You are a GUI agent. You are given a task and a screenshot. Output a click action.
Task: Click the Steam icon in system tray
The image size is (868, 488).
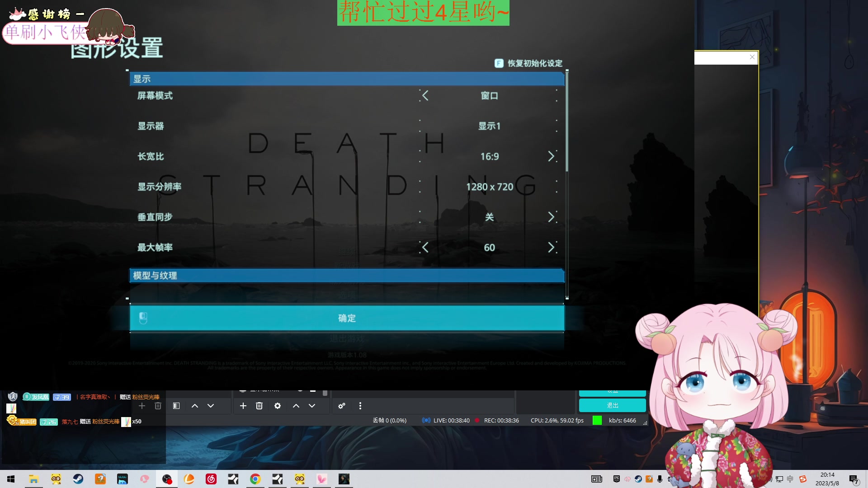coord(638,479)
